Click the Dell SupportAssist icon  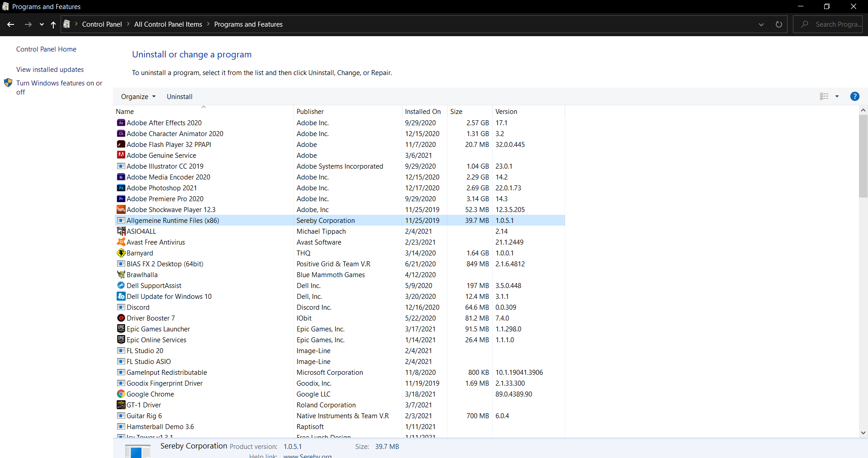pyautogui.click(x=121, y=285)
